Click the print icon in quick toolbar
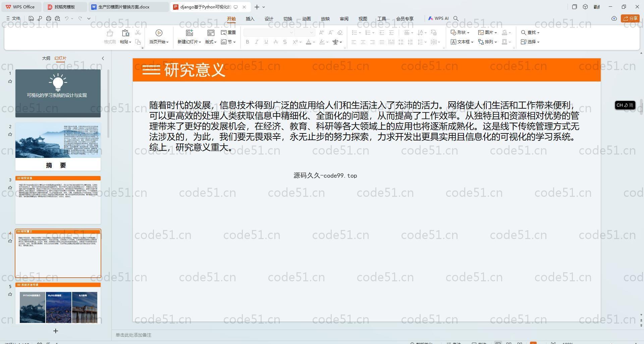The image size is (644, 344). [x=49, y=18]
